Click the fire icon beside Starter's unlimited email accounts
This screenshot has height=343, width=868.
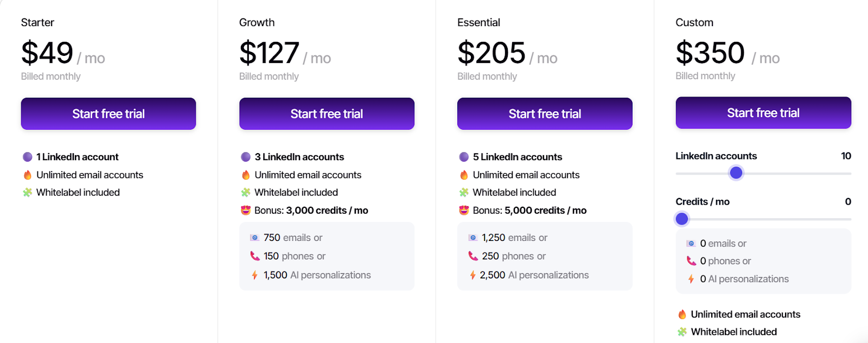tap(27, 175)
